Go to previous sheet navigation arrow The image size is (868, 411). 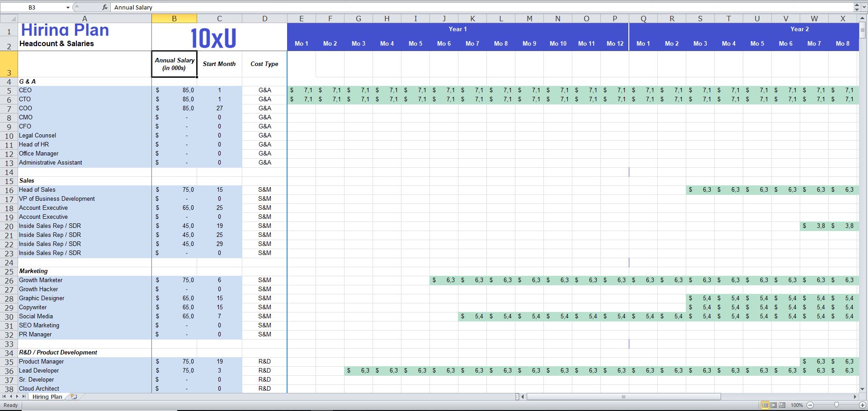tap(11, 397)
